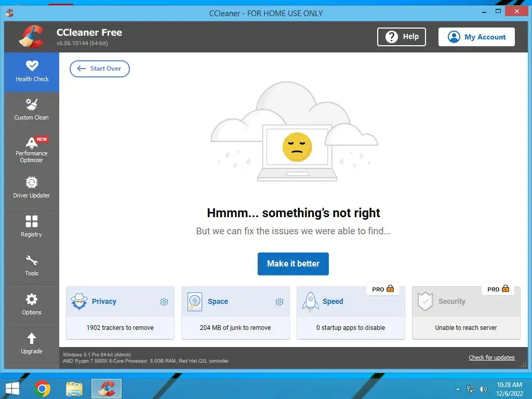Click the CCleaner logo in header

[32, 37]
